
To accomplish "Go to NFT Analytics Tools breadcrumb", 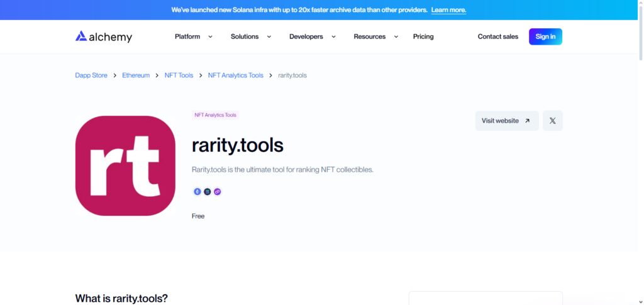I will pyautogui.click(x=236, y=75).
